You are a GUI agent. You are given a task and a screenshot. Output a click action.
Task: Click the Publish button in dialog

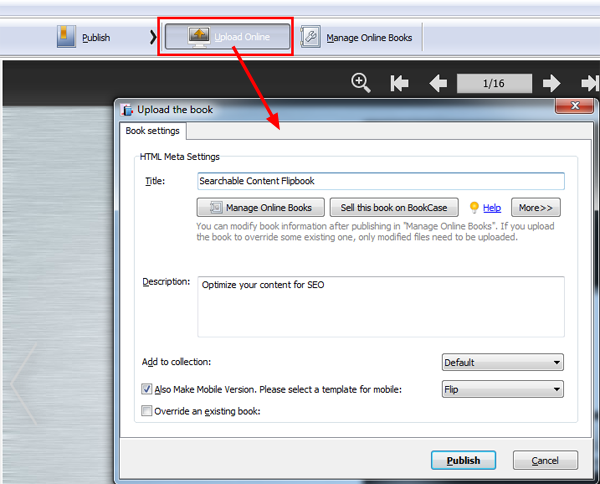pos(463,460)
